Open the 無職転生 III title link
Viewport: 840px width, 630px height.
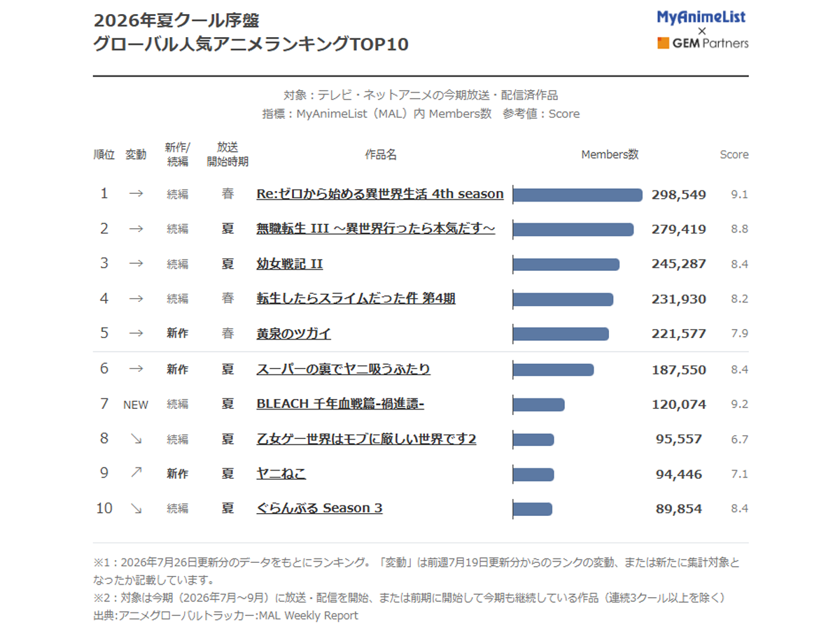376,229
